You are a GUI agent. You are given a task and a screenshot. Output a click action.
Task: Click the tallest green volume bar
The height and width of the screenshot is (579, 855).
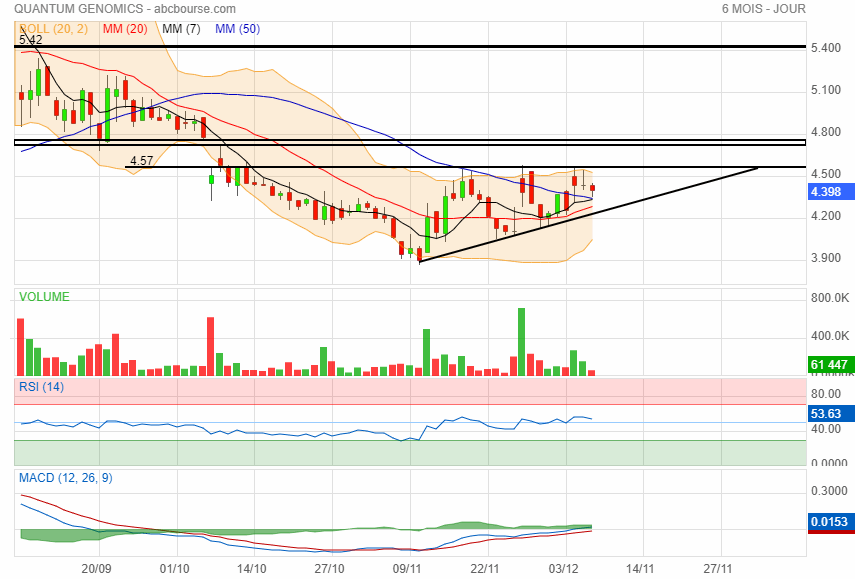[521, 341]
